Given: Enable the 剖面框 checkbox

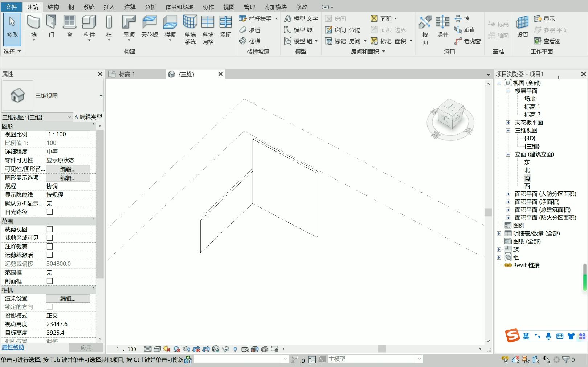Looking at the screenshot, I should pos(49,281).
